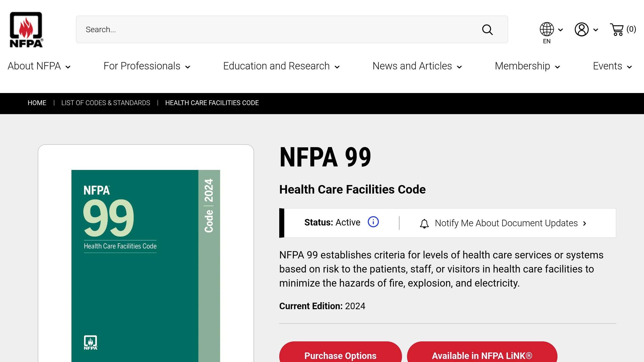Expand Education and Research menu
Viewport: 644px width, 362px height.
tap(281, 66)
